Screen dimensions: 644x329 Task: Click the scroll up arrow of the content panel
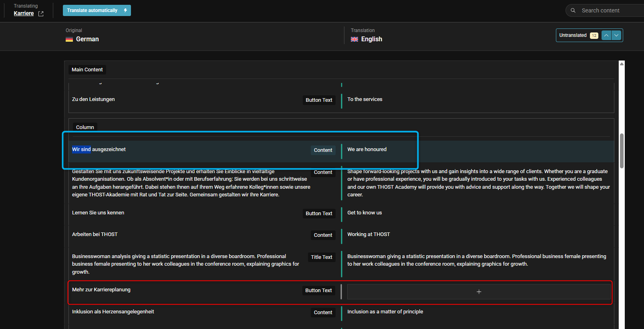pos(622,64)
